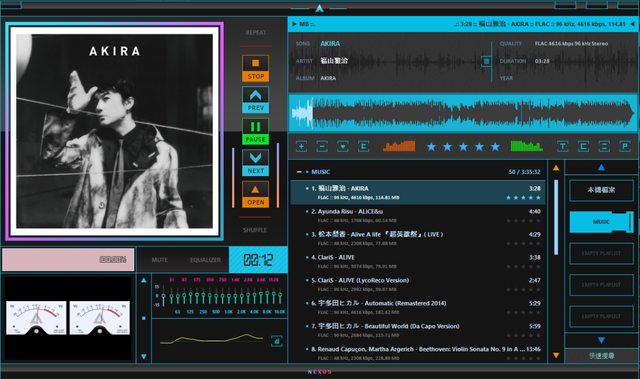Toggle MUTE audio
The image size is (640, 379).
point(160,260)
